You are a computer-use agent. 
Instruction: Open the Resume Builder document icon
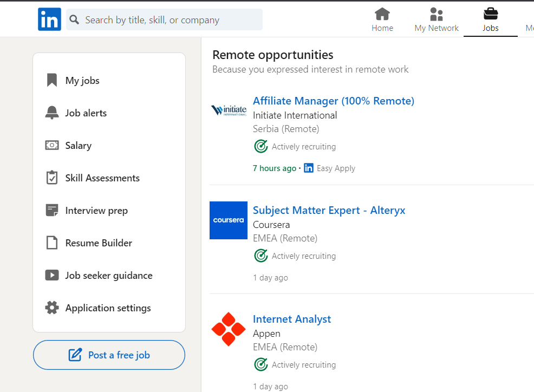coord(52,243)
